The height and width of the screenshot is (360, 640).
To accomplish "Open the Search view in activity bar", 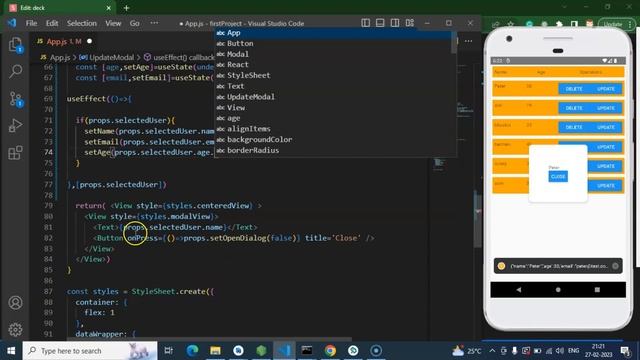I will coord(16,71).
